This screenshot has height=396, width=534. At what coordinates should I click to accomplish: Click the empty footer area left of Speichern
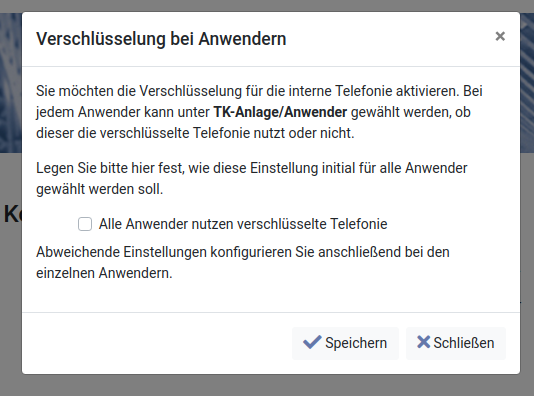coord(157,343)
